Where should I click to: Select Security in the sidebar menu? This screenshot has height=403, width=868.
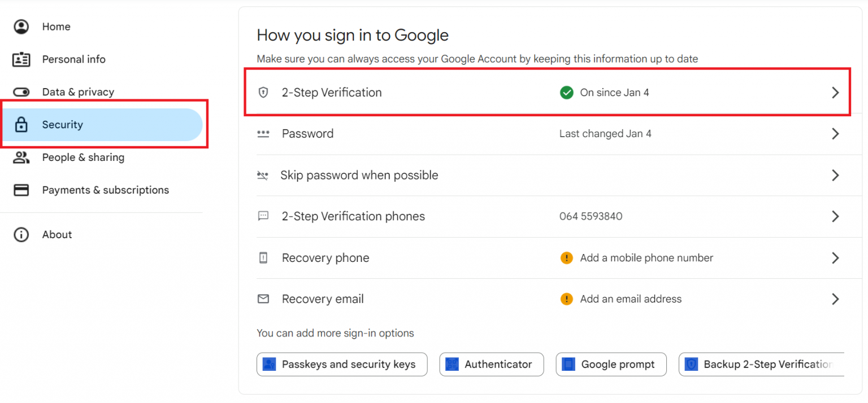62,124
